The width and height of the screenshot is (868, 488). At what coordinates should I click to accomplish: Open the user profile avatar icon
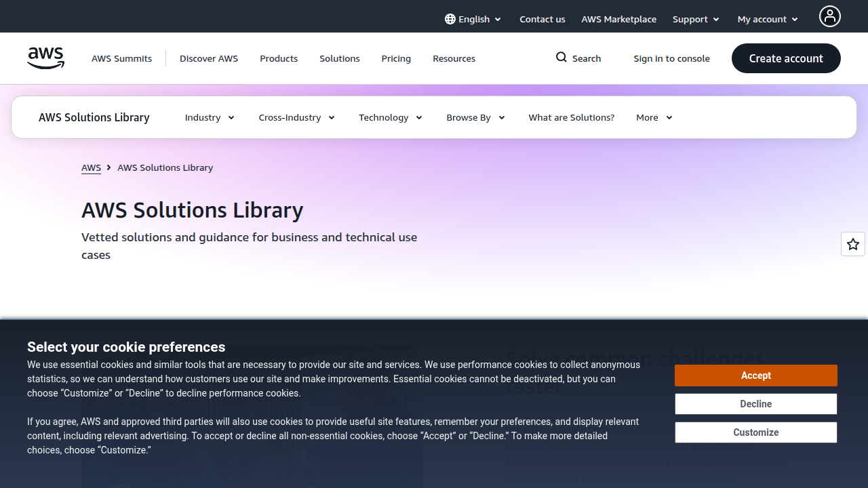[829, 16]
